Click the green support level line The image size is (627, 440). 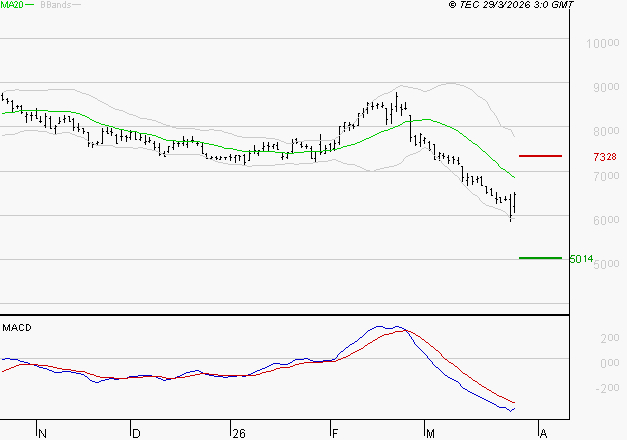coord(540,258)
